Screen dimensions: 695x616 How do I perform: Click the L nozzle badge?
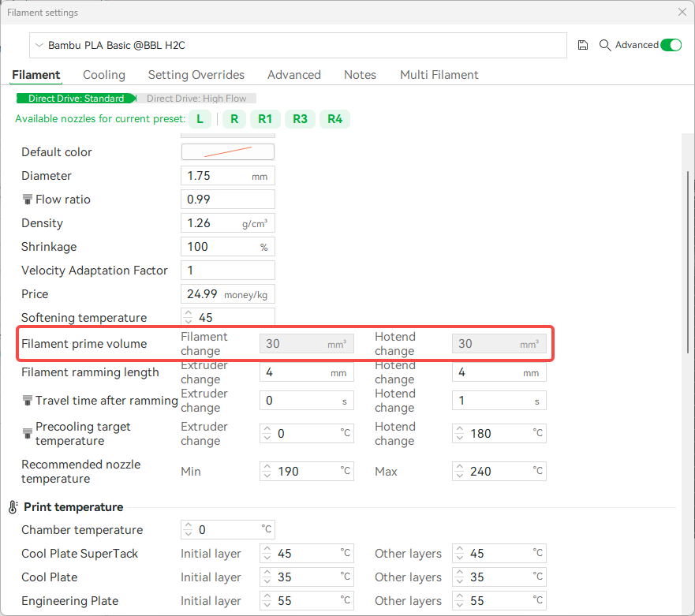click(x=200, y=119)
